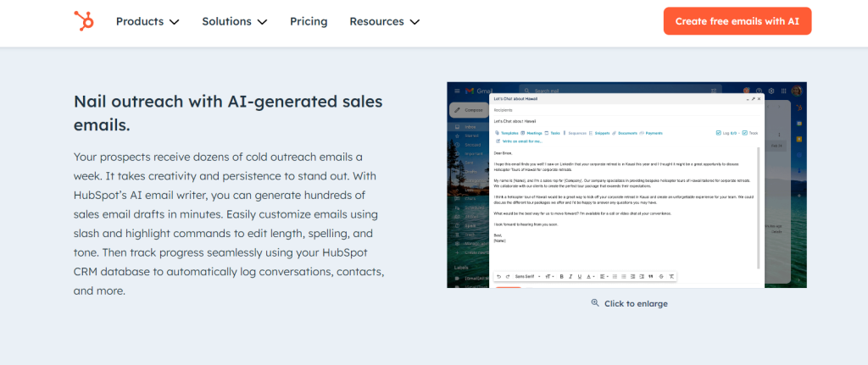This screenshot has height=365, width=868.
Task: Toggle the Log checkbox in the email
Action: [x=720, y=133]
